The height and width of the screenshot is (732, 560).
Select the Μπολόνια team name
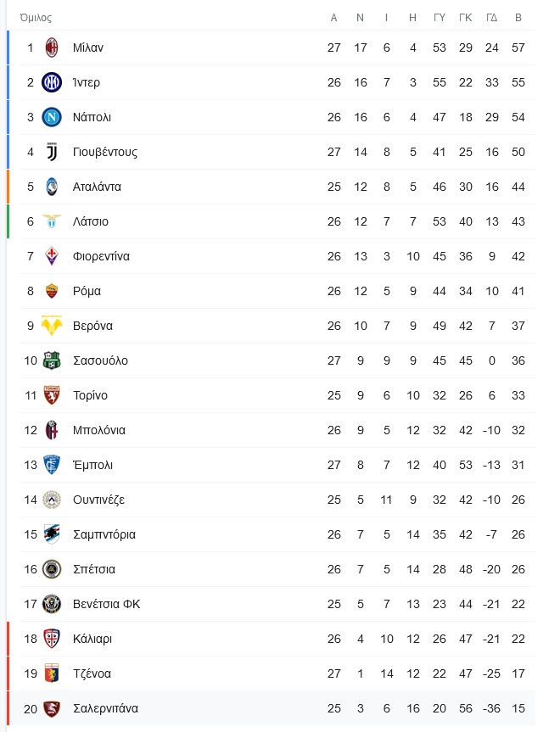[98, 430]
